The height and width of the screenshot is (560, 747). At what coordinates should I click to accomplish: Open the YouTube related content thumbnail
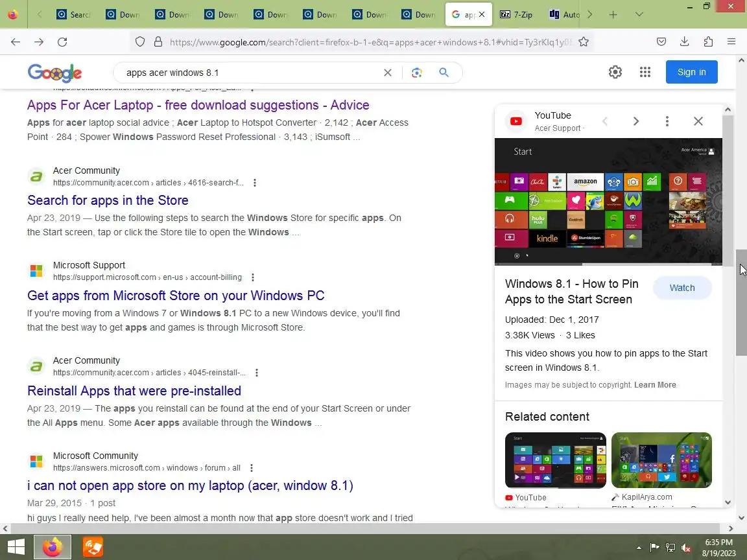556,460
